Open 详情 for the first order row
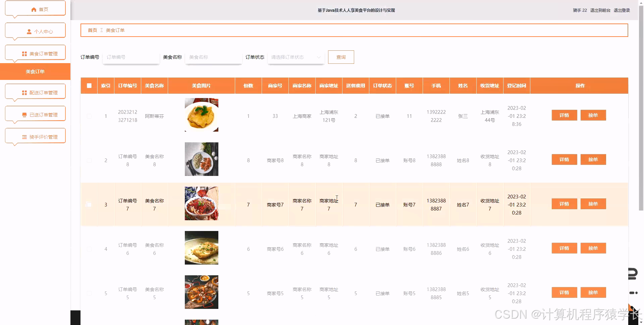The width and height of the screenshot is (644, 325). (x=564, y=115)
